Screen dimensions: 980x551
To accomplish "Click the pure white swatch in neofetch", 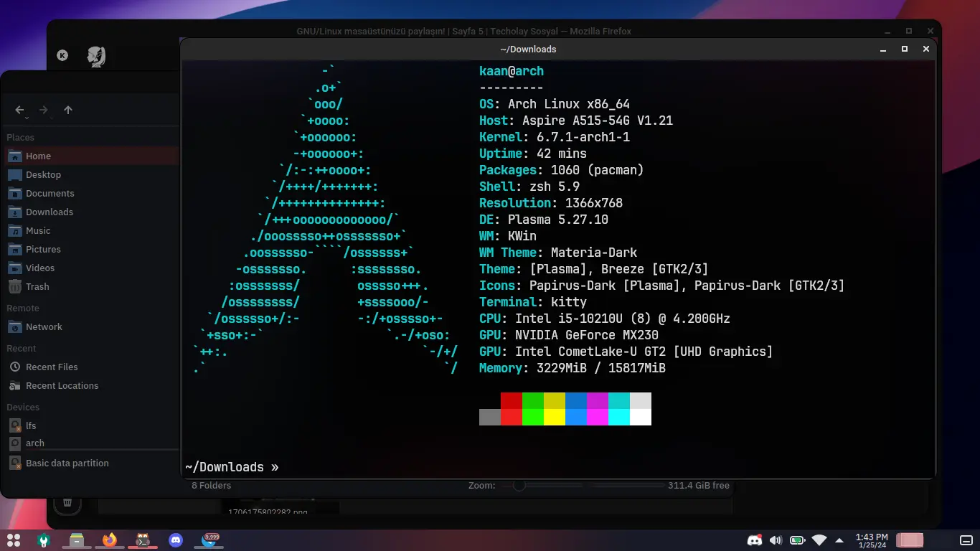I will pos(641,417).
